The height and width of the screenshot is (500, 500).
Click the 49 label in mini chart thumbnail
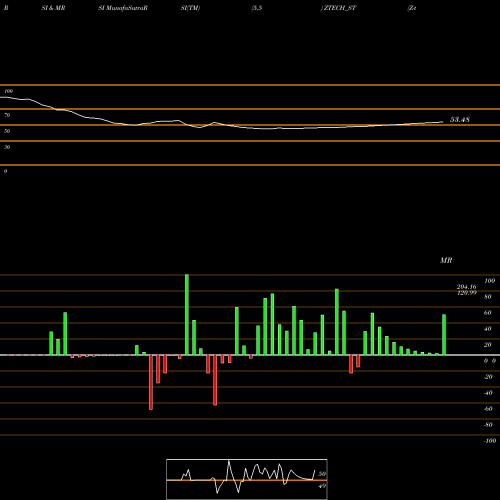pos(322,486)
